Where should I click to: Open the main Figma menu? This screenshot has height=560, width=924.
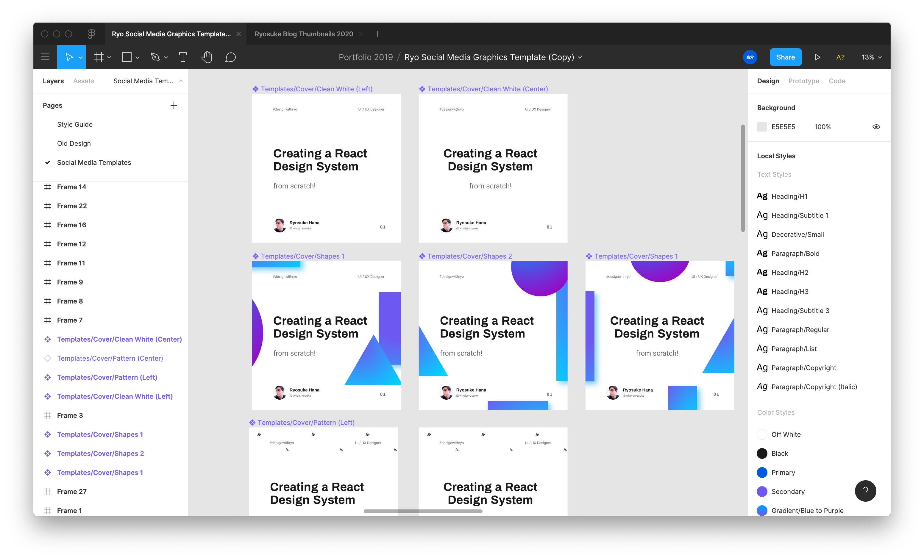pos(45,57)
